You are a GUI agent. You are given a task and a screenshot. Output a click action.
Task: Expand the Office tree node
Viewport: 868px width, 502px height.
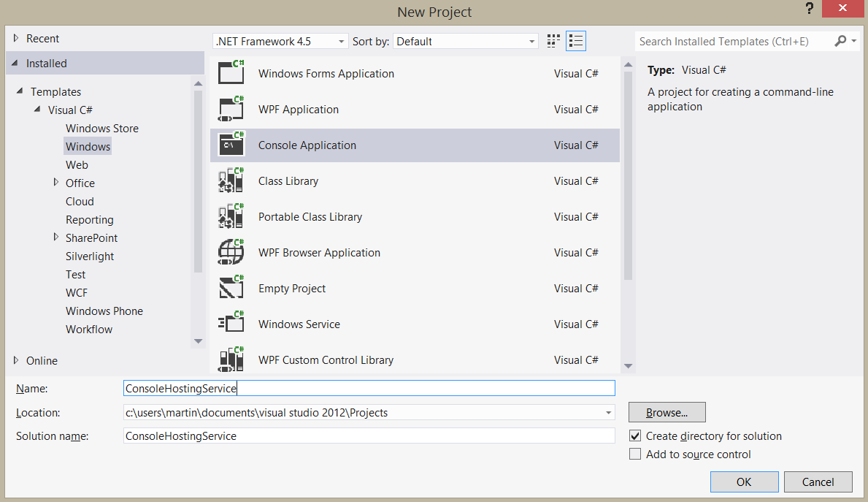click(56, 182)
